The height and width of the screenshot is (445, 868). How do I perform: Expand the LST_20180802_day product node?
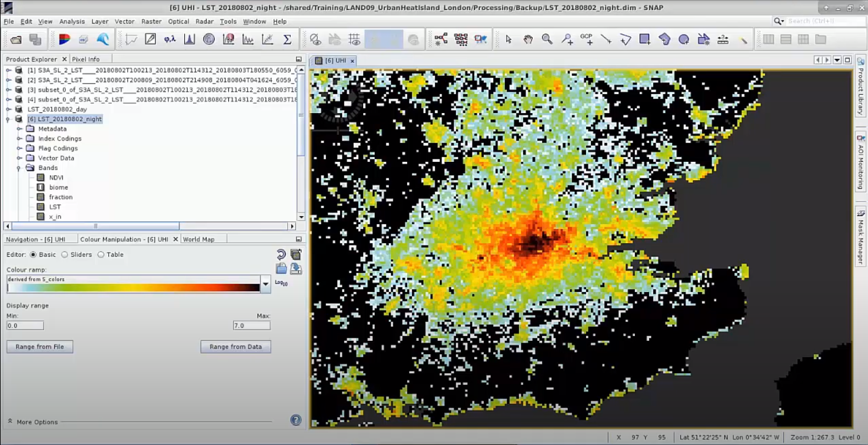tap(8, 109)
